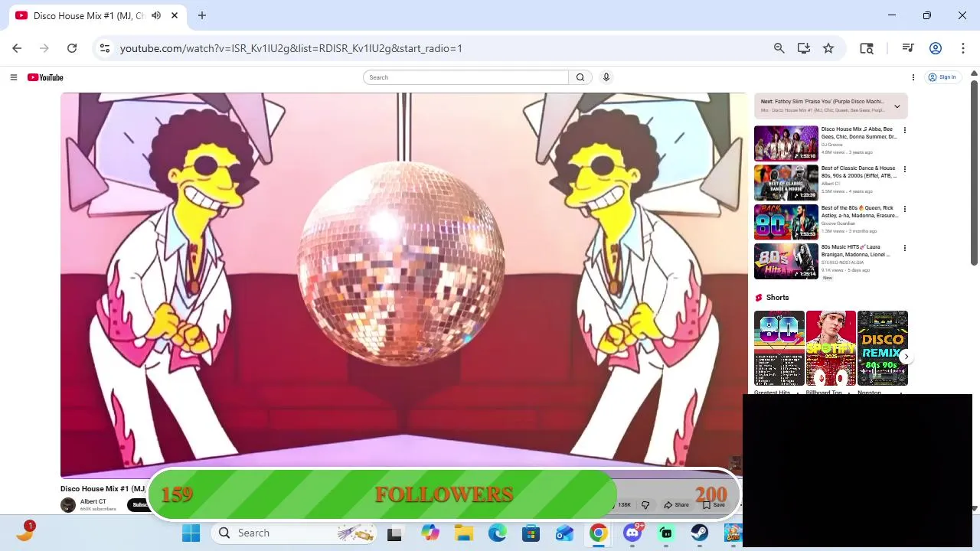The image size is (980, 551).
Task: Select the Disco House Mix browser tab
Action: point(88,15)
